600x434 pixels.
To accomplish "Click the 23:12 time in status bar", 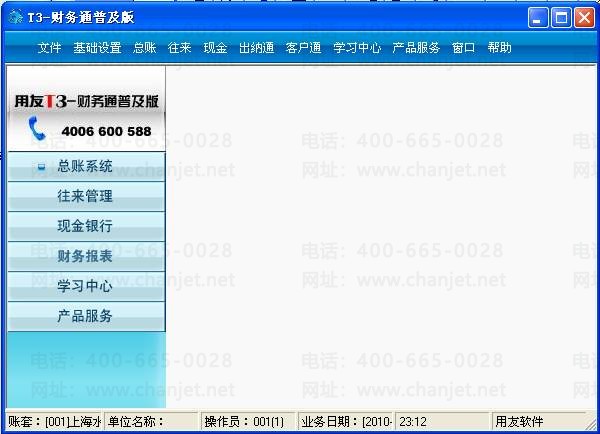I will [442, 421].
